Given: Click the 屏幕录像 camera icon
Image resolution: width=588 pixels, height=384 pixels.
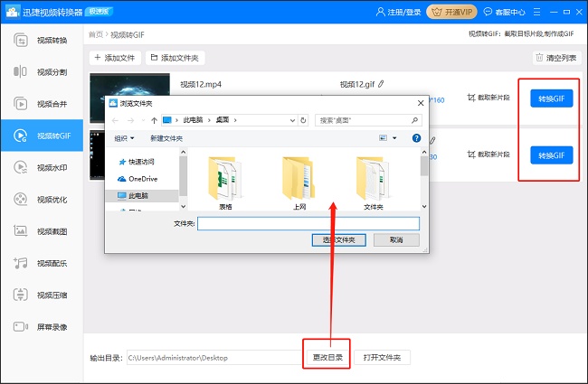Looking at the screenshot, I should click(20, 327).
